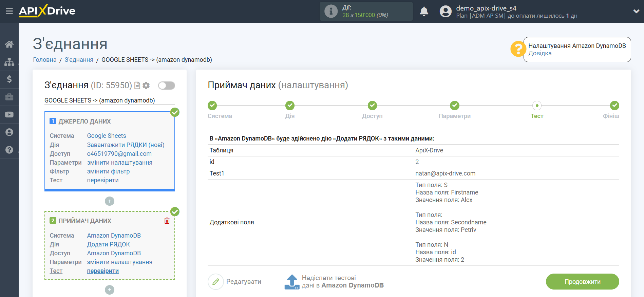The image size is (644, 297).
Task: Open the YouTube video icon in sidebar
Action: point(9,115)
